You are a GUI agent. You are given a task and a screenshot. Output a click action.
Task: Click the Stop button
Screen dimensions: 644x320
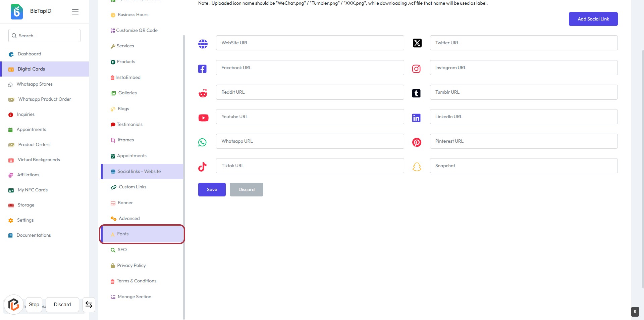pos(34,305)
